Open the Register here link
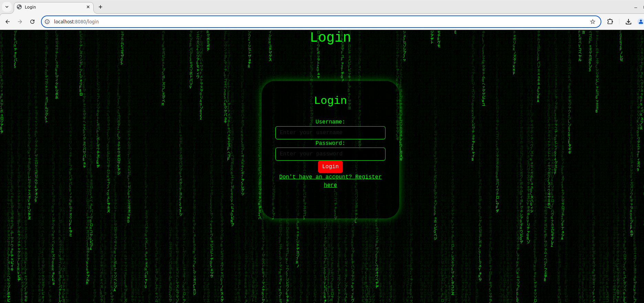This screenshot has width=644, height=303. coord(330,181)
